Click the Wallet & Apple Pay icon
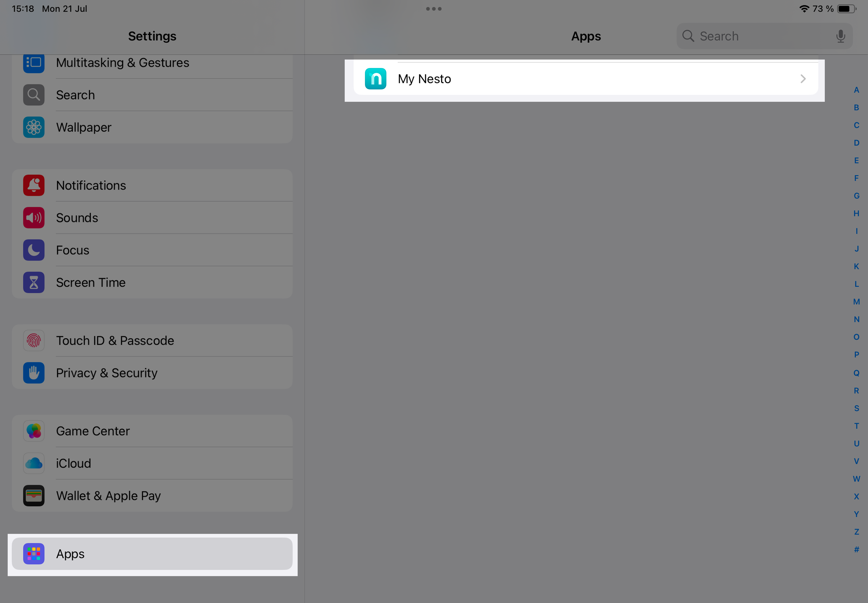 pos(34,496)
